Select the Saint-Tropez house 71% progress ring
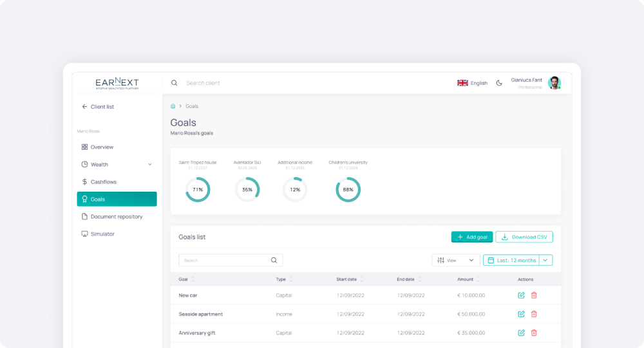Screen dimensions: 644x348 pos(198,190)
